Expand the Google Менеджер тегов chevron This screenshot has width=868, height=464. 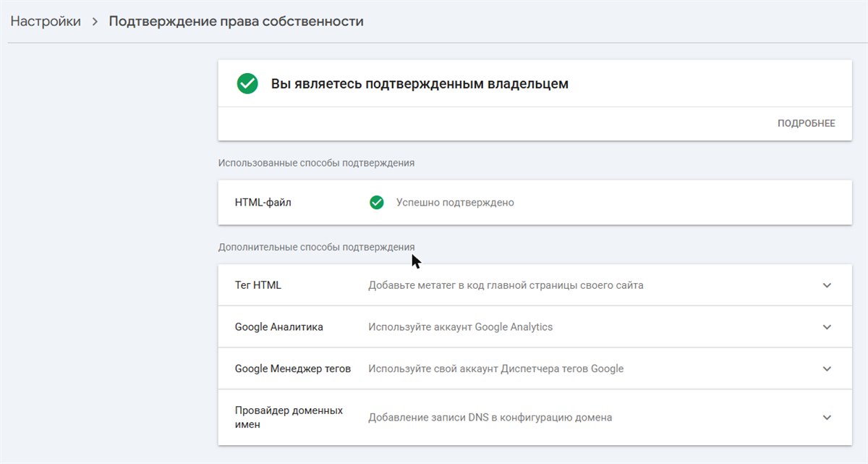827,369
